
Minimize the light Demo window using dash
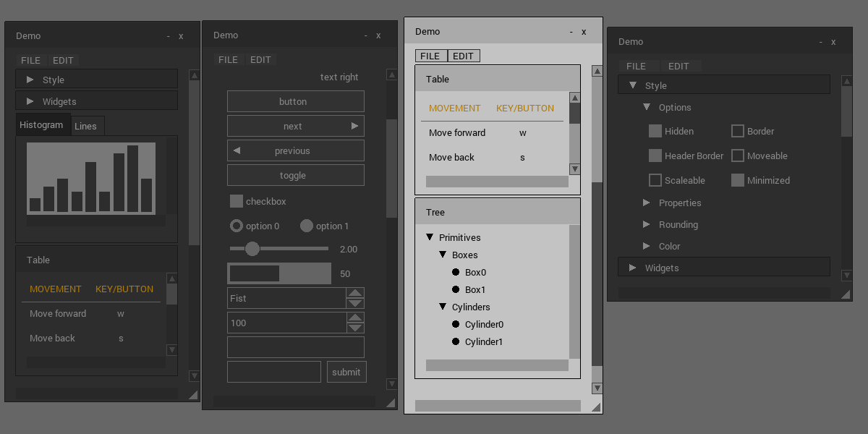coord(571,32)
